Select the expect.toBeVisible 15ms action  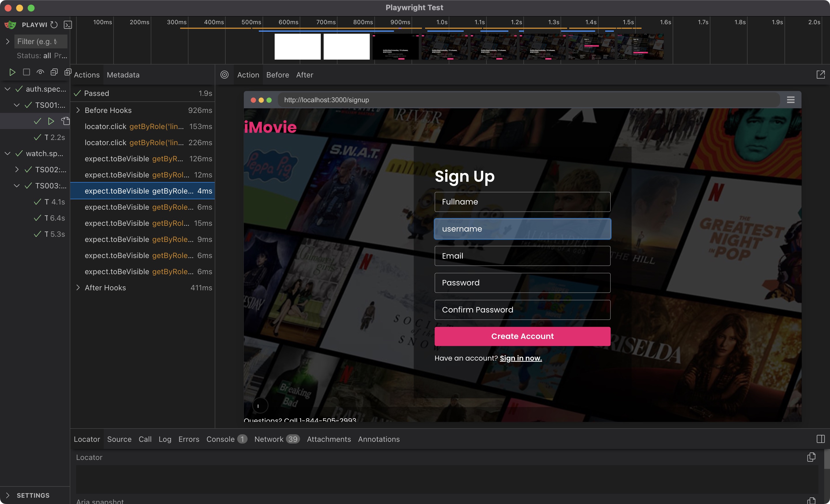point(142,223)
